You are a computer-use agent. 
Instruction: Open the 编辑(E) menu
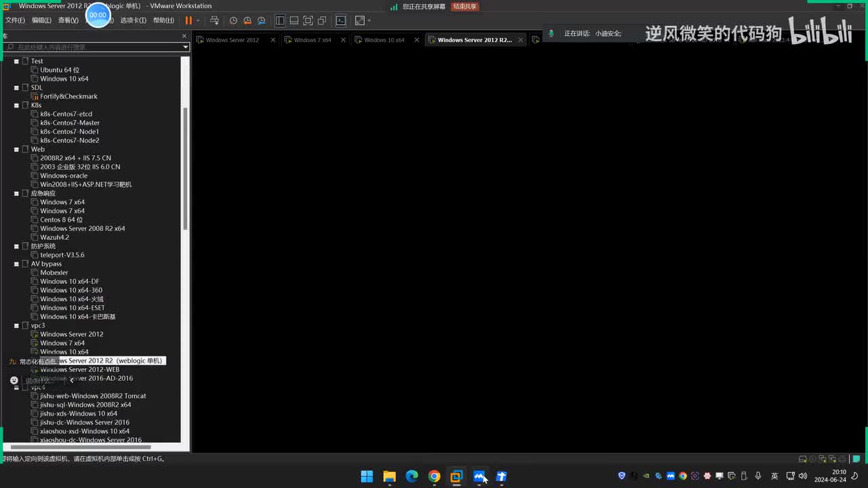point(41,20)
